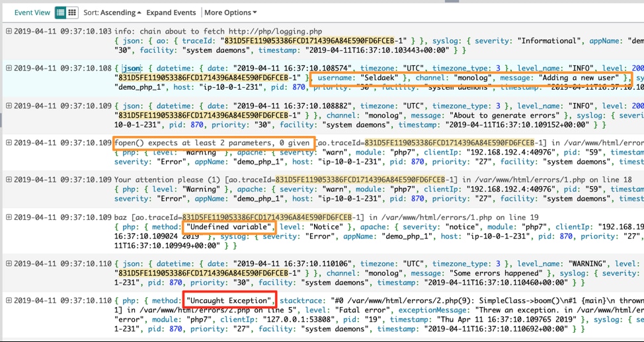Click the "Undefined variable" method value
This screenshot has width=644, height=342.
point(229,226)
